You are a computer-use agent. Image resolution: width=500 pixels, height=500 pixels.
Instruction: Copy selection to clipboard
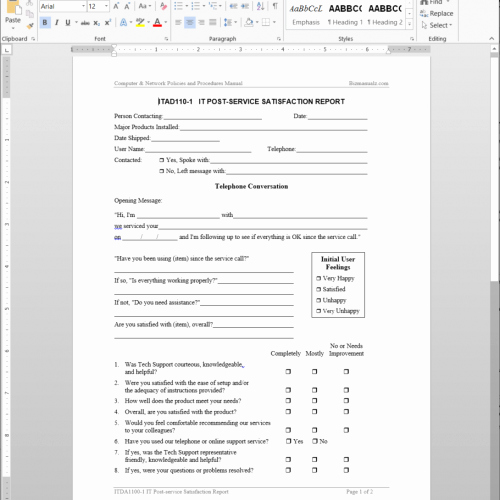(30, 14)
